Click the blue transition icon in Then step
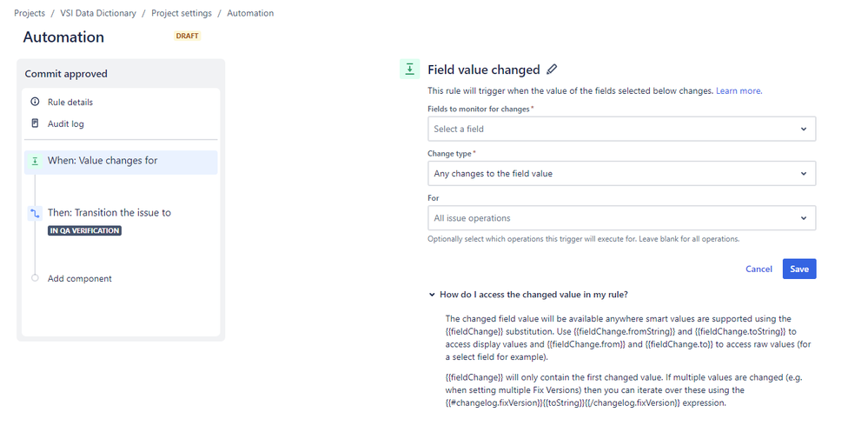 (x=35, y=213)
